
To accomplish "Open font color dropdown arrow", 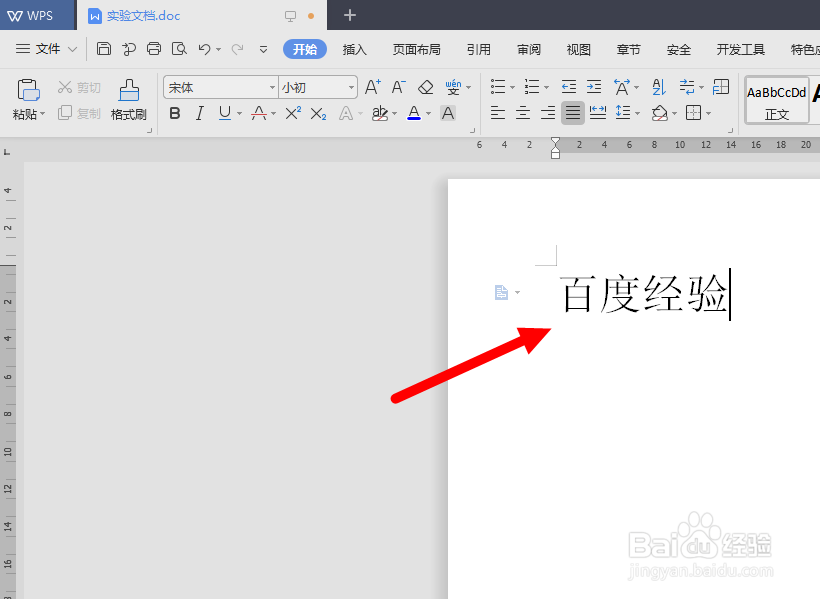I will [428, 114].
